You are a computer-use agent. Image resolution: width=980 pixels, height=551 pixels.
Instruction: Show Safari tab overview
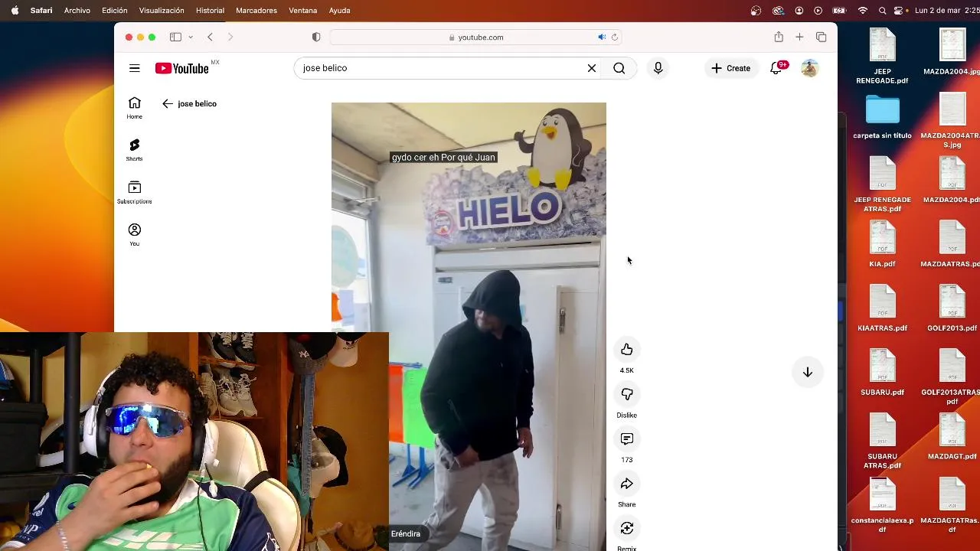pos(821,37)
